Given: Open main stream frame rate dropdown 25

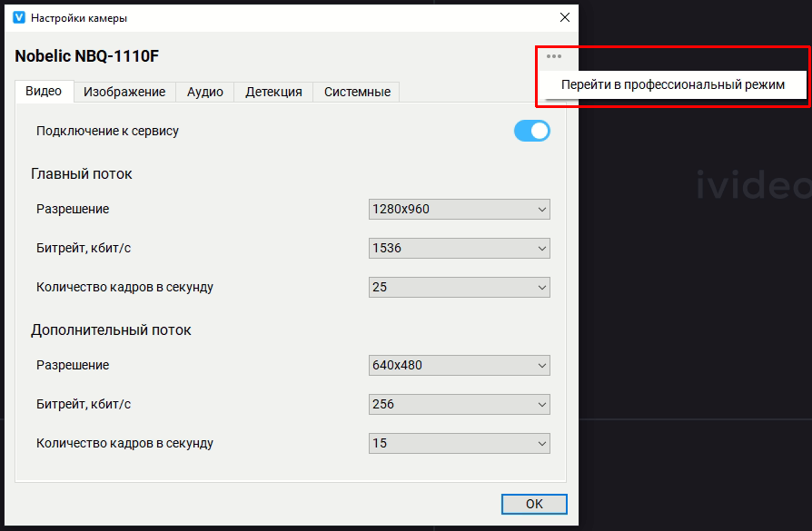Looking at the screenshot, I should (460, 287).
